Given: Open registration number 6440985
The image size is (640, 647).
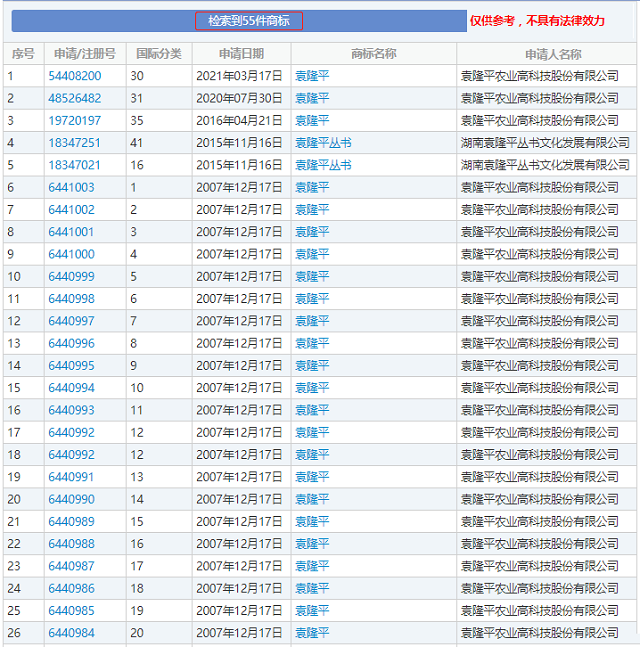Looking at the screenshot, I should click(x=71, y=611).
